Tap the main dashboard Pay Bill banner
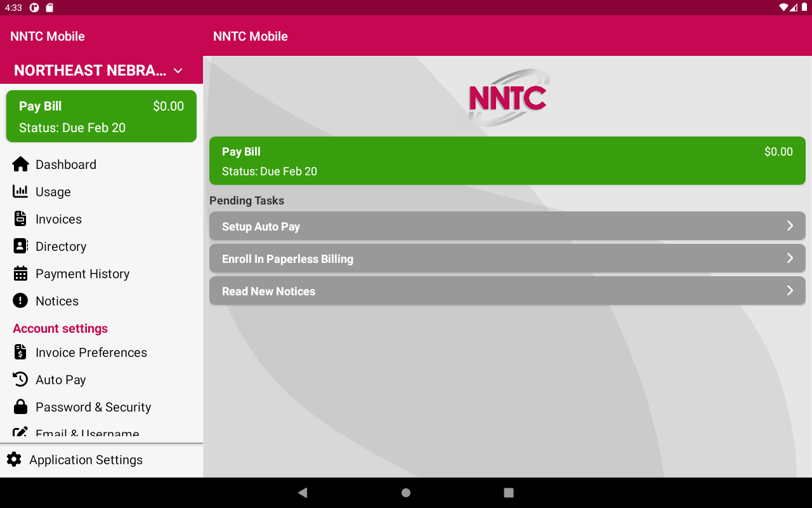This screenshot has height=508, width=812. coord(507,161)
